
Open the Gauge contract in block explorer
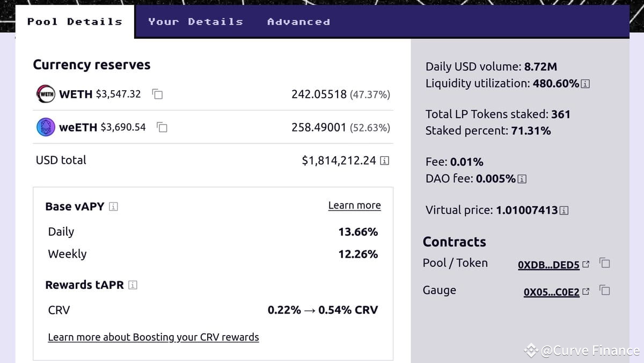click(x=587, y=291)
